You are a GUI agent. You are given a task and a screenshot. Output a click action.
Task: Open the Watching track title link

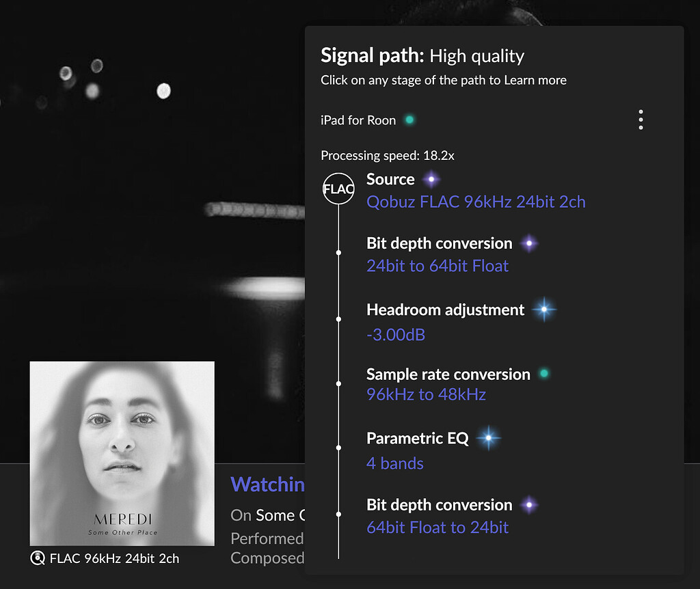(x=268, y=484)
